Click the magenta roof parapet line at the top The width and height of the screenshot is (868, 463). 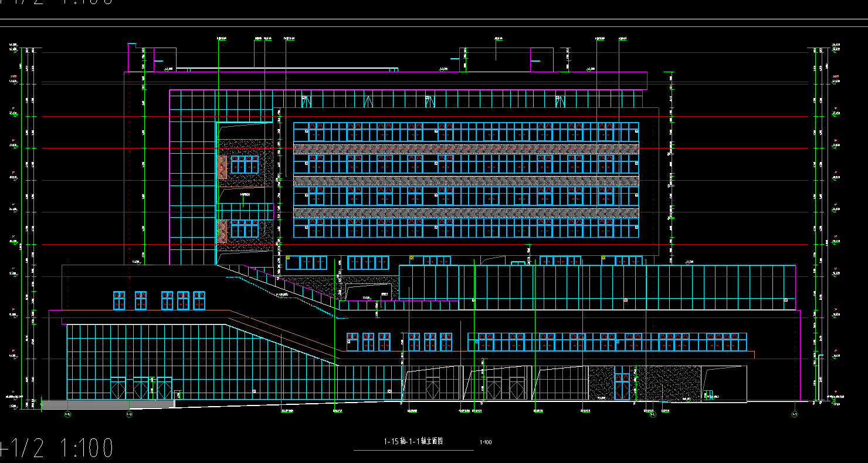[385, 72]
